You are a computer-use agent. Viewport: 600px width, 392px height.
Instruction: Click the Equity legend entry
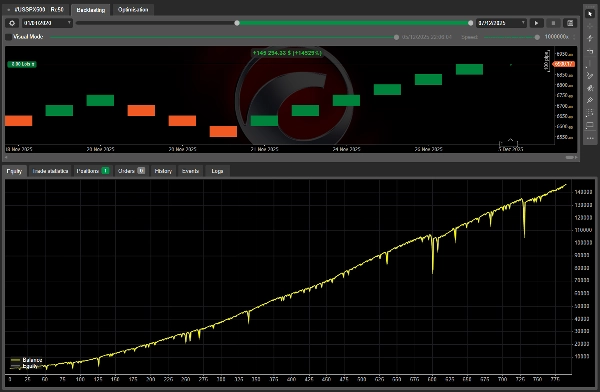(24, 366)
